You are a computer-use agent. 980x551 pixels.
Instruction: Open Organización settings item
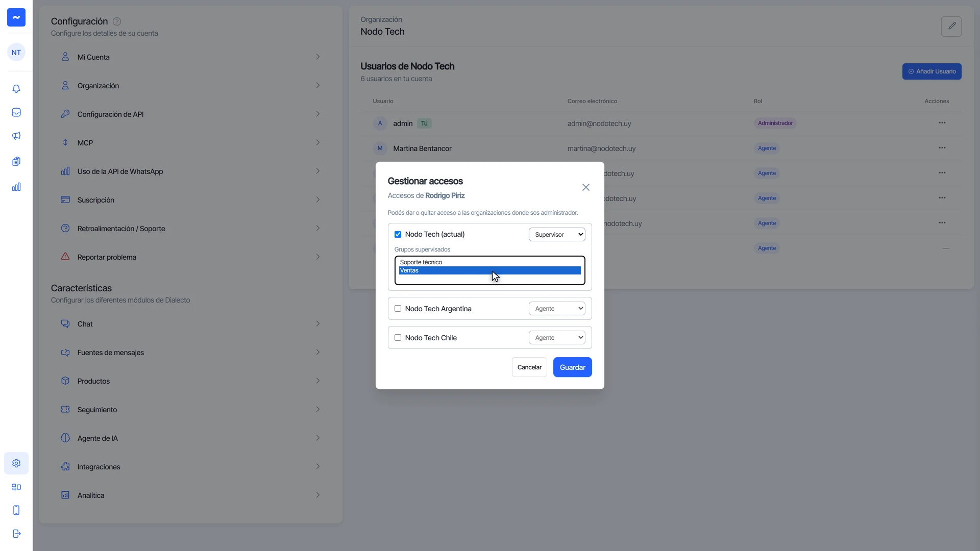[x=190, y=86]
